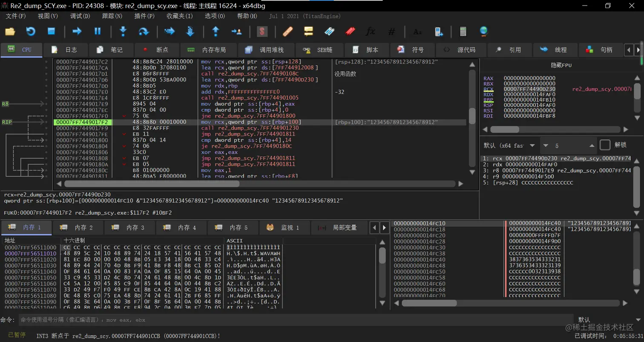644x342 pixels.
Task: Restart the debugged program
Action: point(31,31)
